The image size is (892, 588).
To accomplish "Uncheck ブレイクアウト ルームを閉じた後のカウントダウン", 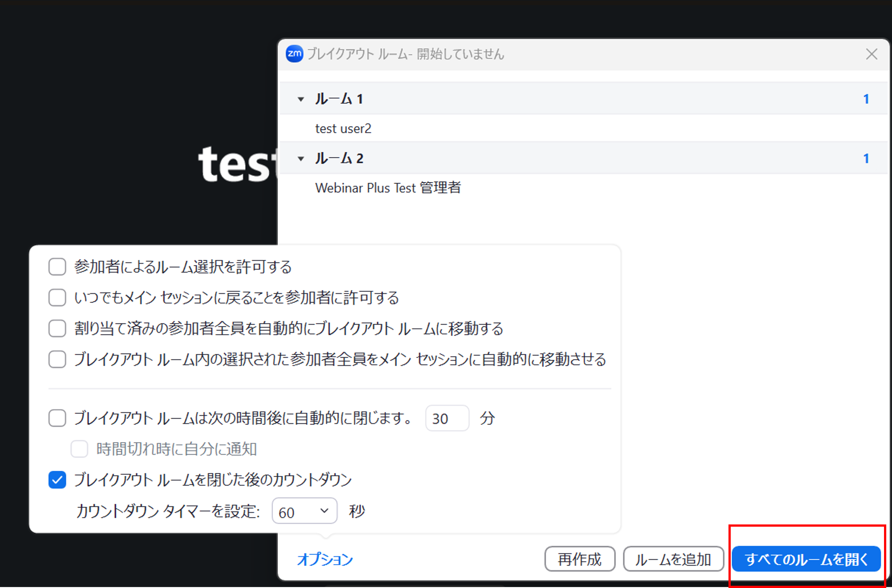I will tap(57, 480).
